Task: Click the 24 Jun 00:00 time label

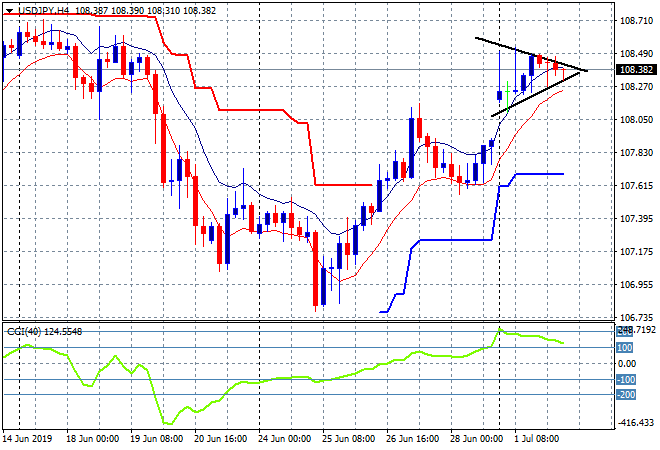Action: pos(285,439)
